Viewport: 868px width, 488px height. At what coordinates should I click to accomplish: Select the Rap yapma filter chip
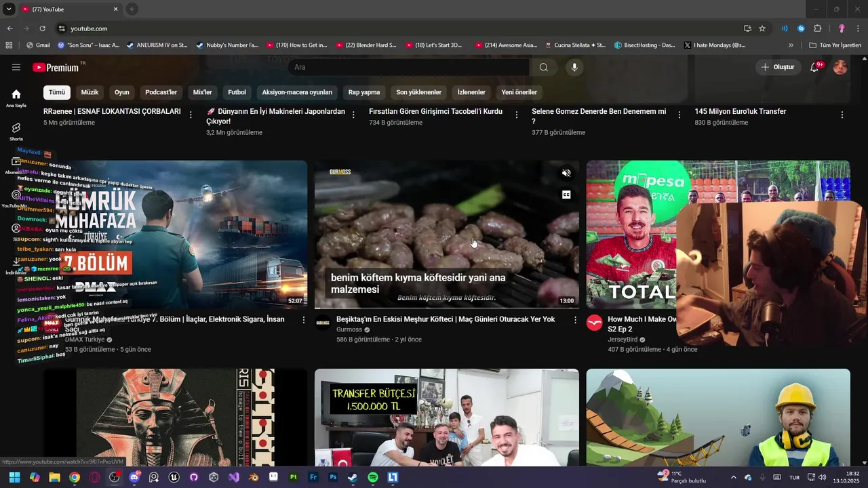[364, 92]
